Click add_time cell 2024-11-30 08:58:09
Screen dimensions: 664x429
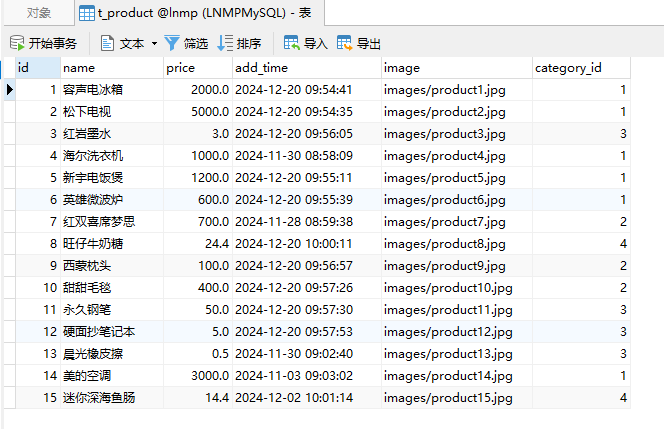tap(307, 156)
